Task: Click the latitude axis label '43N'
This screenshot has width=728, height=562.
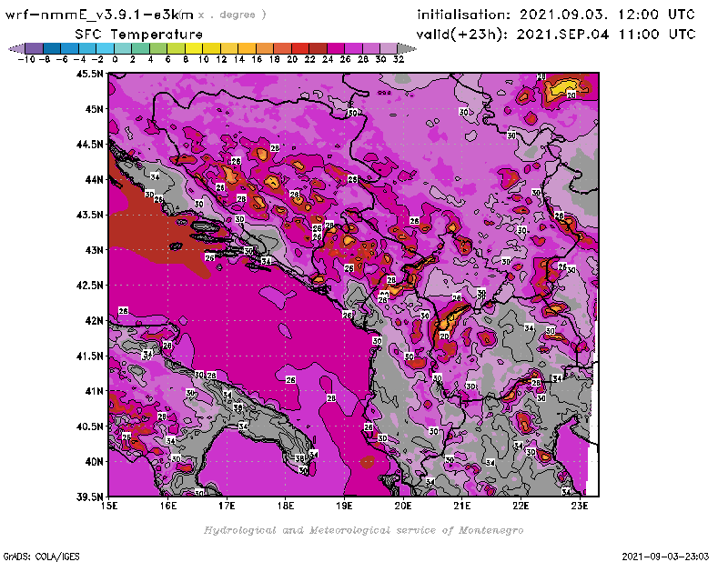Action: point(94,250)
